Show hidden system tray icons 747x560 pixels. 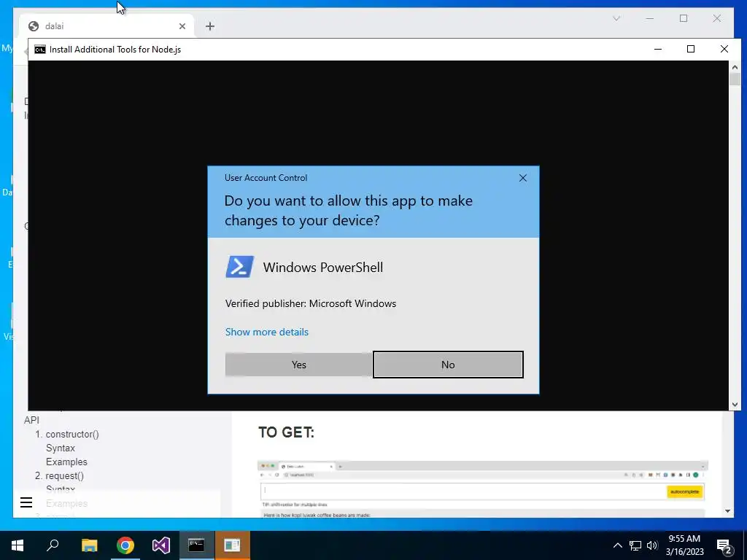pos(617,545)
